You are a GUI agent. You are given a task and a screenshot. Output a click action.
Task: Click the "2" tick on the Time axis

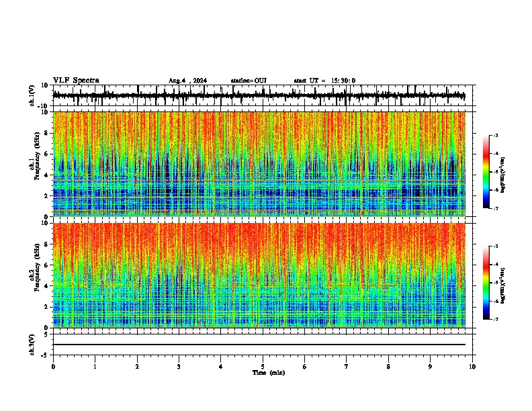click(x=137, y=367)
